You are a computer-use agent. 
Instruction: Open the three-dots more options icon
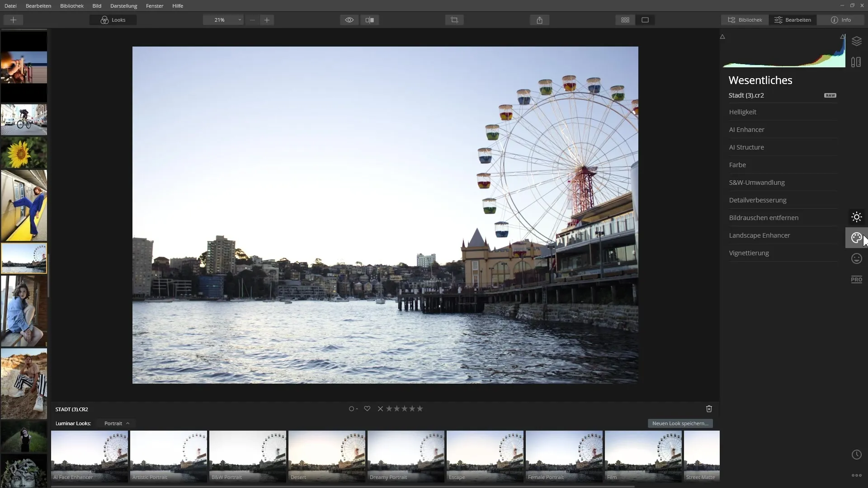pyautogui.click(x=856, y=475)
